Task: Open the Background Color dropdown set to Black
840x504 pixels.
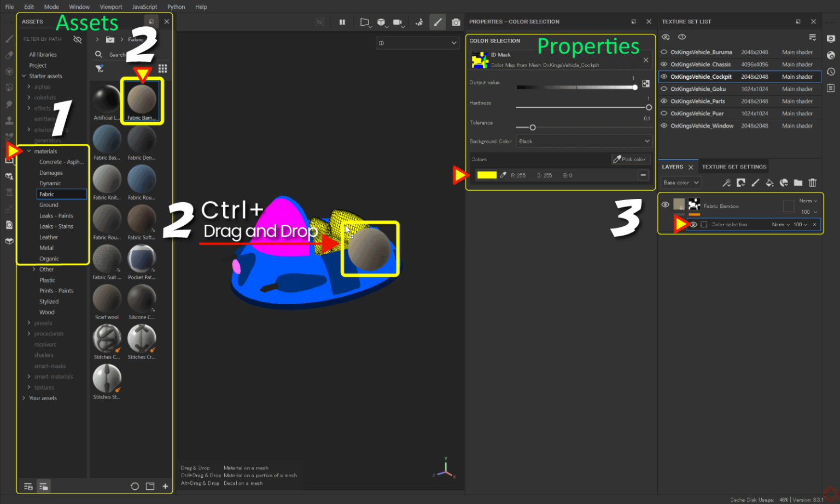Action: click(584, 141)
